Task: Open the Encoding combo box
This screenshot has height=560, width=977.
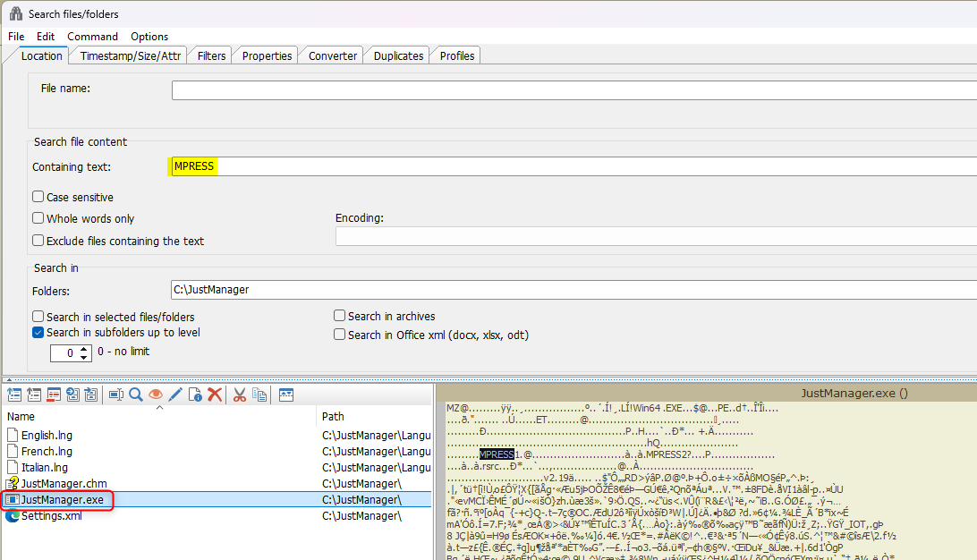Action: pyautogui.click(x=656, y=236)
